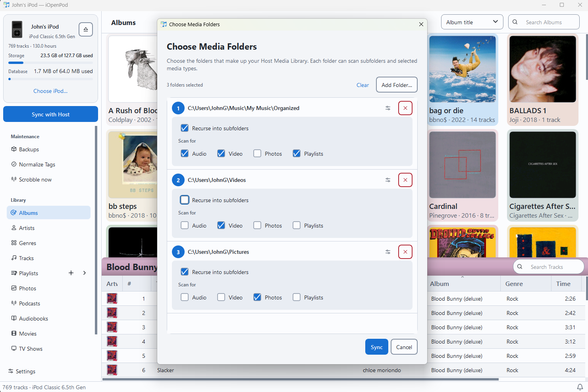This screenshot has width=588, height=392.
Task: Check Playlists for the Pictures folder
Action: coord(297,297)
